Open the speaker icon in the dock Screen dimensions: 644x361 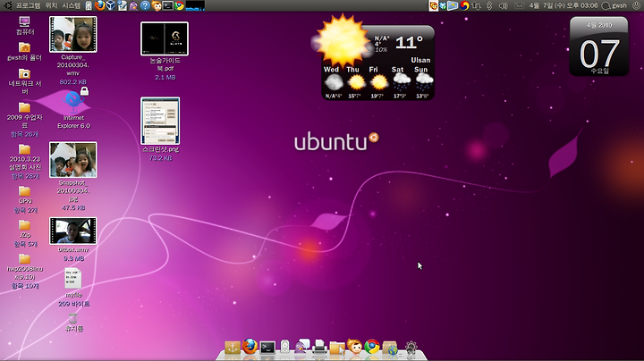[284, 348]
